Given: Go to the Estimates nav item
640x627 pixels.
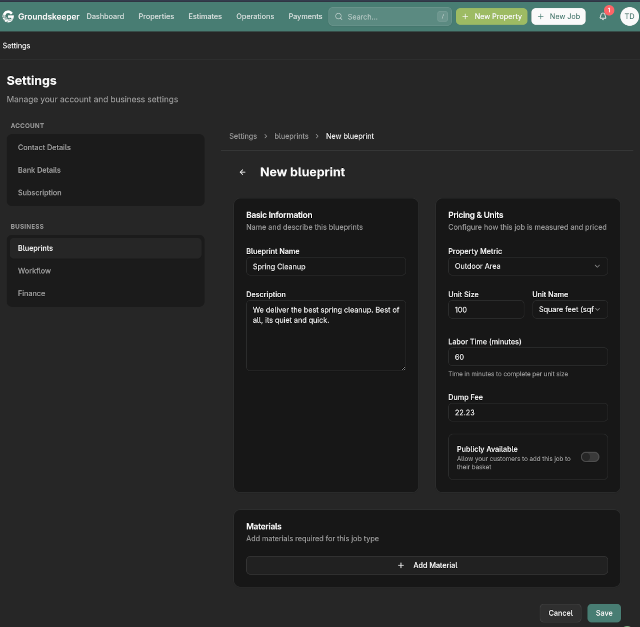Looking at the screenshot, I should pyautogui.click(x=205, y=17).
